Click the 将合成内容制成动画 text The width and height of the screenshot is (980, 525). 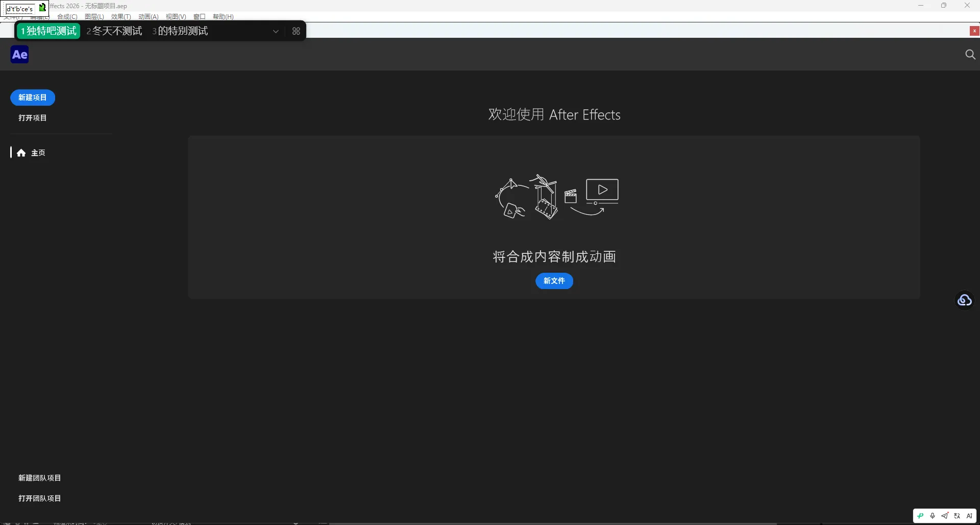554,257
